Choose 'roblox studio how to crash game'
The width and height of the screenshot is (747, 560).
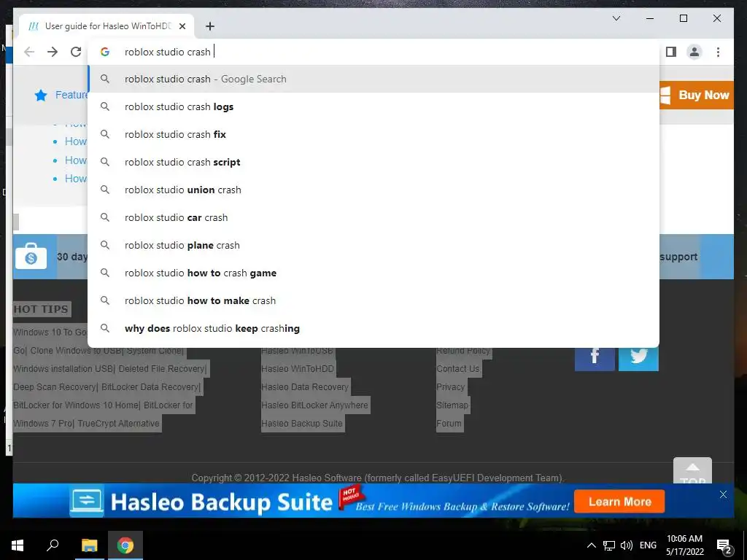coord(374,273)
